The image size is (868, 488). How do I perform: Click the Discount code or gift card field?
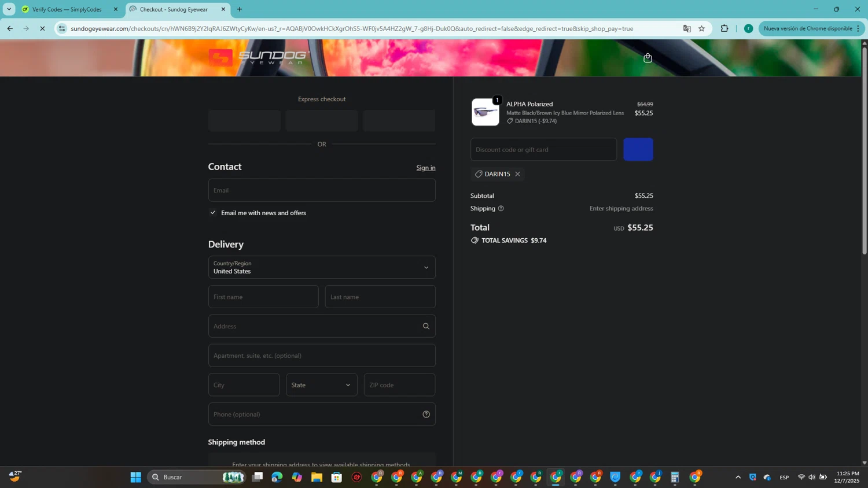(x=543, y=149)
